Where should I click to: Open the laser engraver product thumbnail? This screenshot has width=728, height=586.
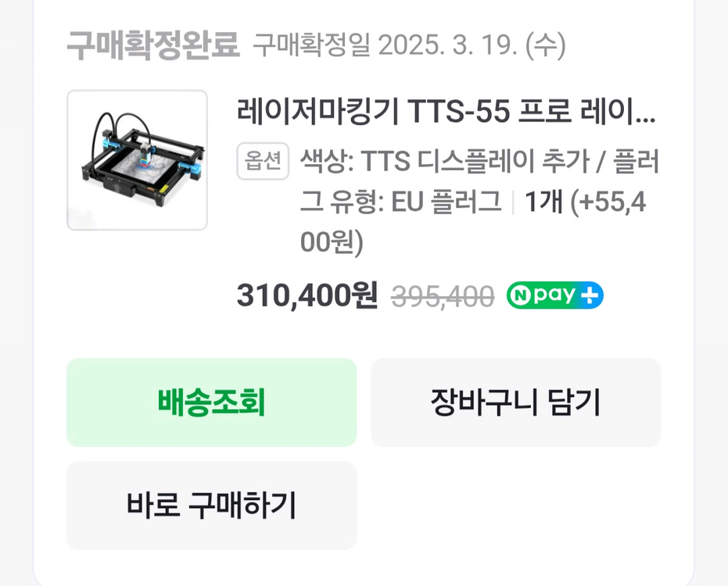[x=137, y=160]
